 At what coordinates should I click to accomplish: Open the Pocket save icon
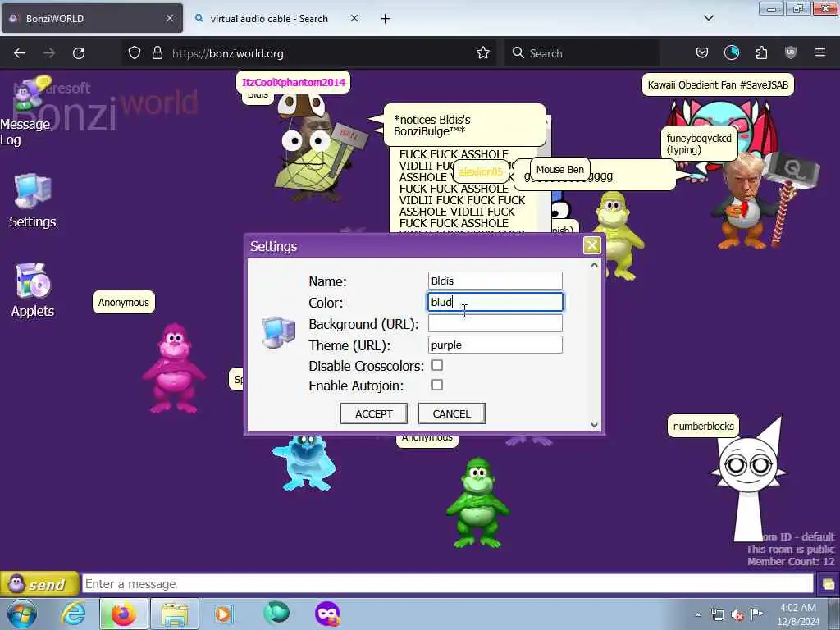[x=702, y=52]
